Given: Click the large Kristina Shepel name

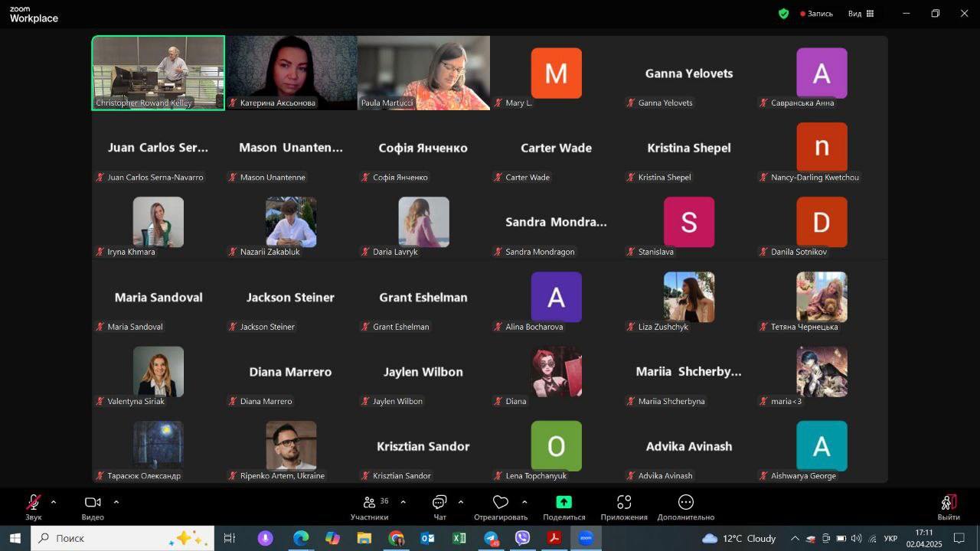Looking at the screenshot, I should (x=689, y=148).
